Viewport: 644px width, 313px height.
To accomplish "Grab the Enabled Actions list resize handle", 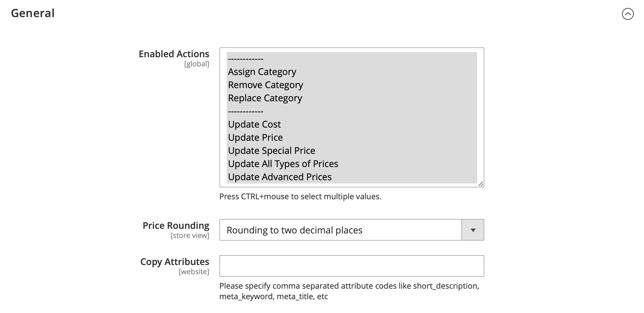I will (481, 184).
